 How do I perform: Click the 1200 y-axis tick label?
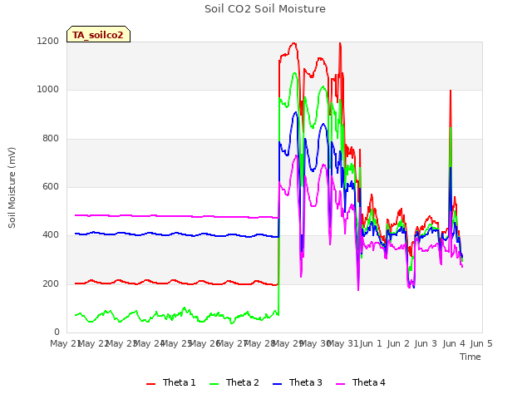[48, 41]
